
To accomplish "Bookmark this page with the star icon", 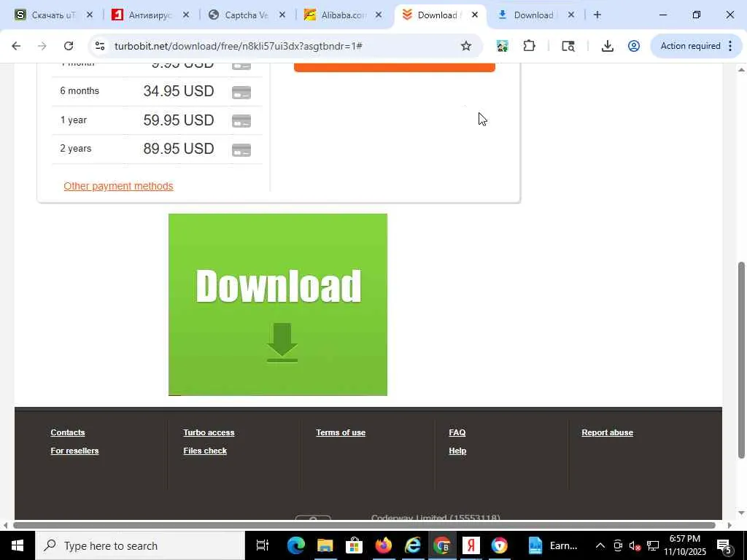I will (466, 46).
